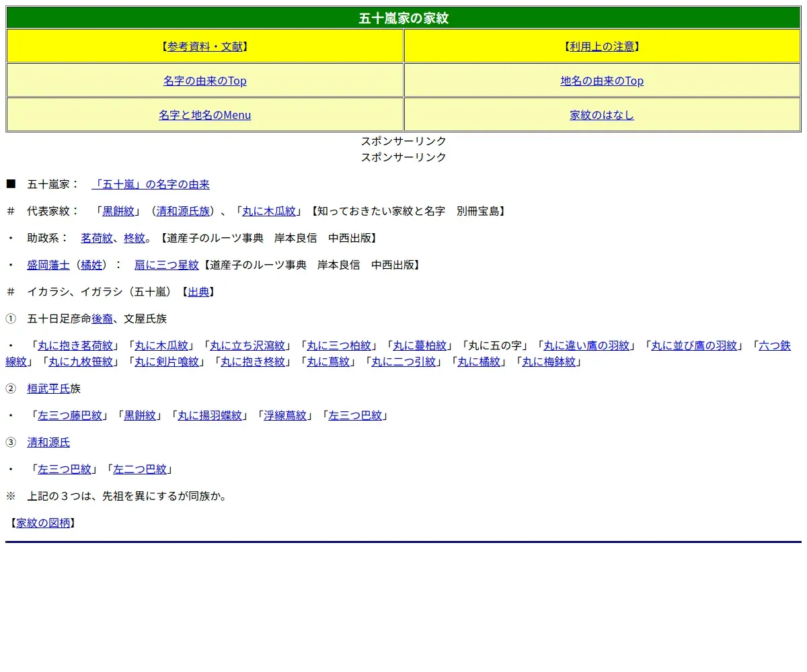
Task: Open the 左三つ藤巴紋 link
Action: tap(70, 415)
